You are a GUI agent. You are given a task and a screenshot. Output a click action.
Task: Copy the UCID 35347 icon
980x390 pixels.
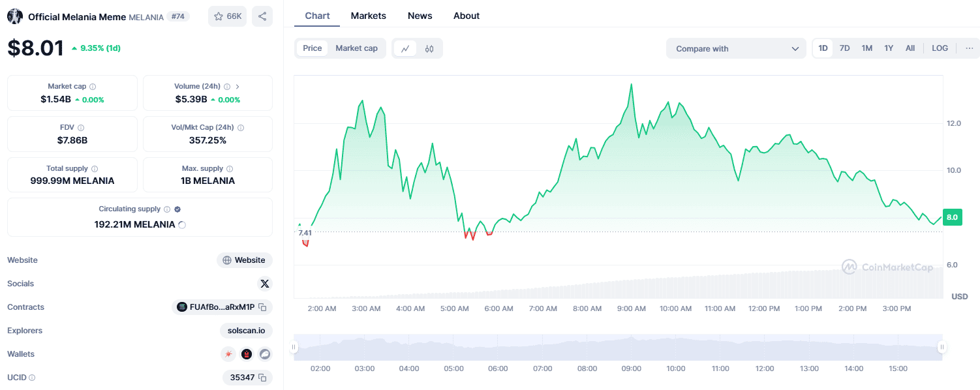262,378
